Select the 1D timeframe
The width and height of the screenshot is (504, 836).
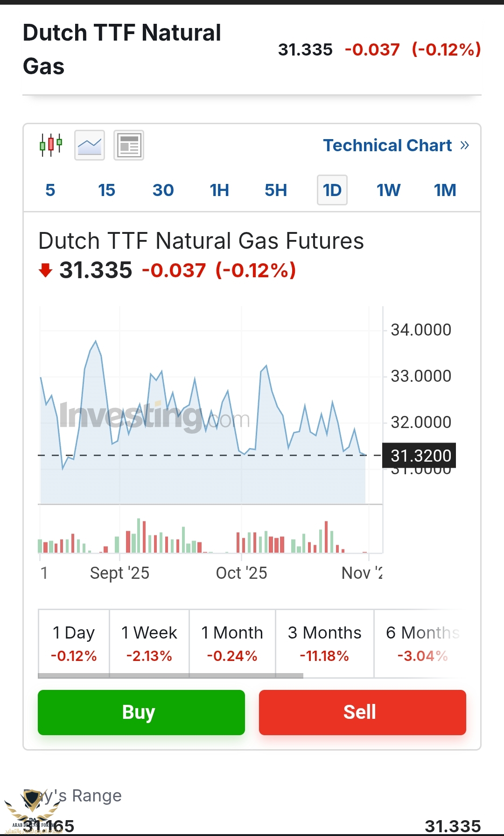(332, 190)
